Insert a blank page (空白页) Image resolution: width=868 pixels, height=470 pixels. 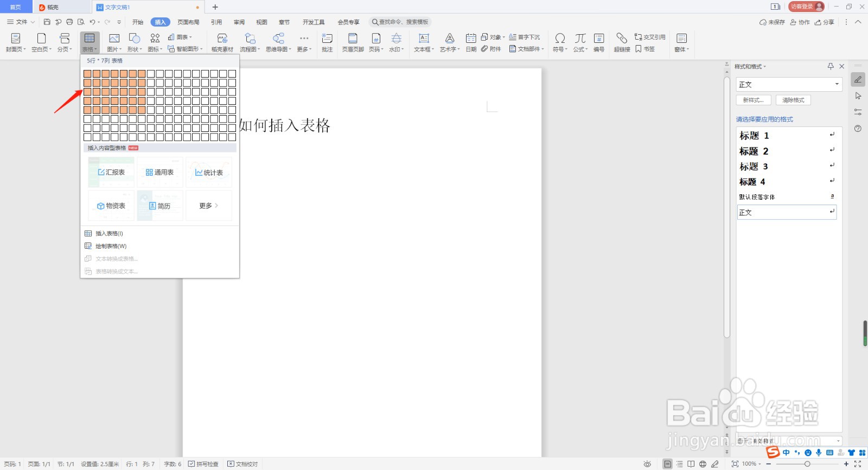tap(41, 42)
